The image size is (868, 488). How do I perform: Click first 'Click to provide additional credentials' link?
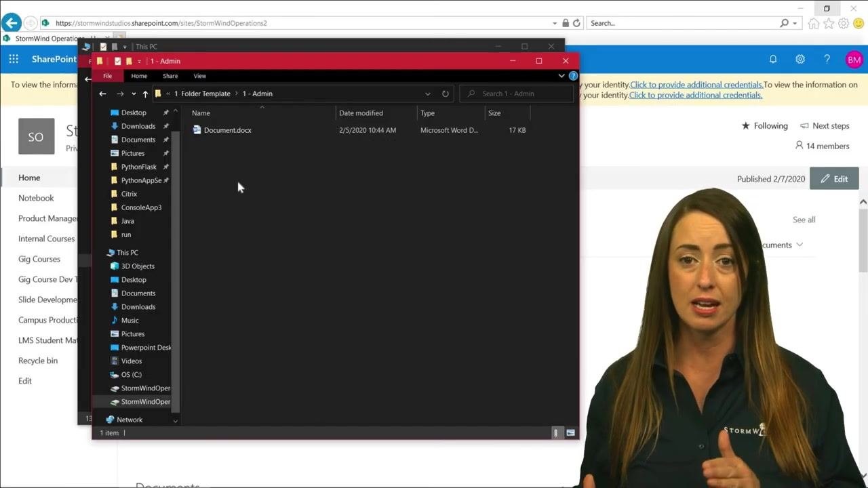696,85
